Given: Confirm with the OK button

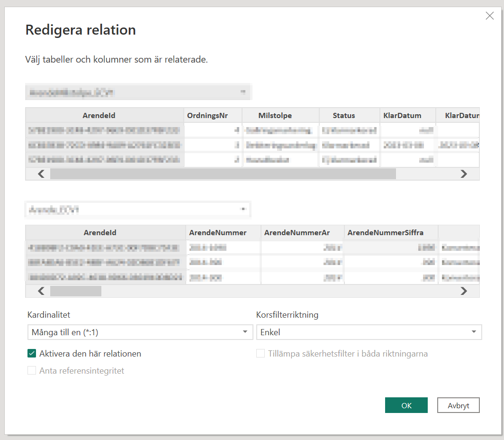Looking at the screenshot, I should [406, 405].
